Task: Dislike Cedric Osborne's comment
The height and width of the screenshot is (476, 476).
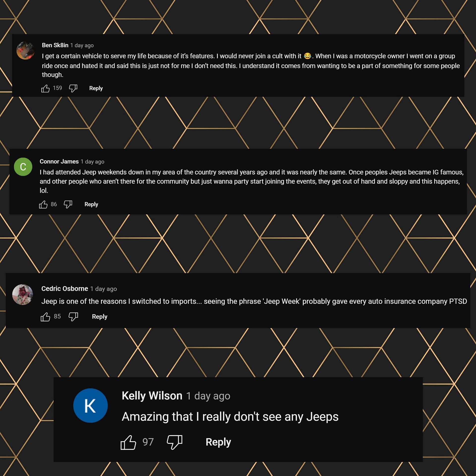Action: pos(73,317)
